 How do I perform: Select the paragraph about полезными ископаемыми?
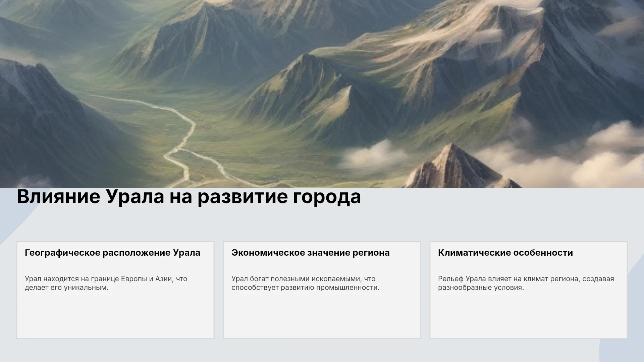305,283
